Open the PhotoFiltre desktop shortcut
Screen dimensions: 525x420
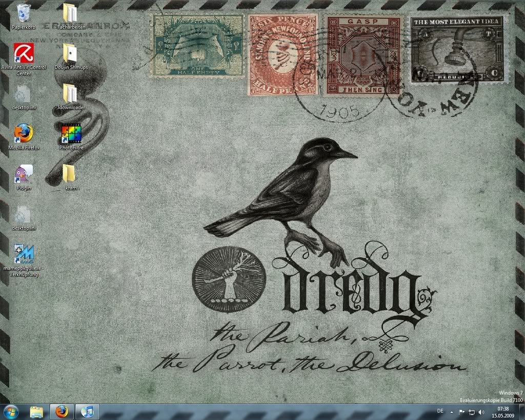click(71, 134)
